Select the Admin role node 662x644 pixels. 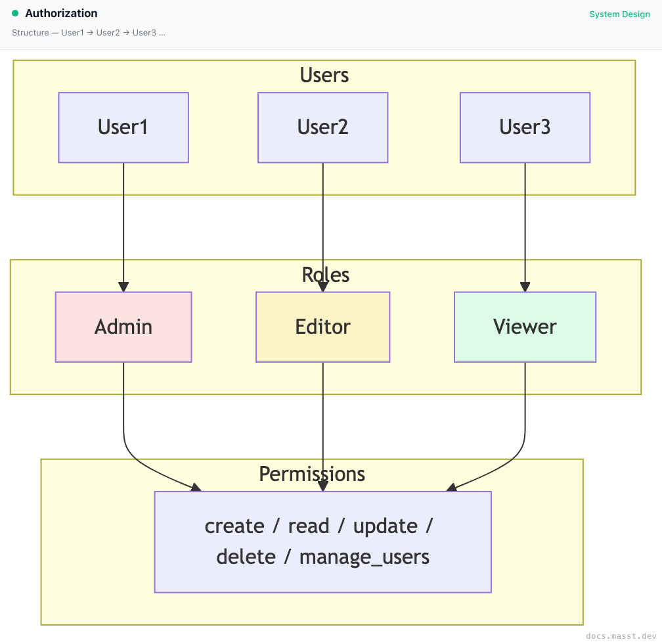coord(123,327)
